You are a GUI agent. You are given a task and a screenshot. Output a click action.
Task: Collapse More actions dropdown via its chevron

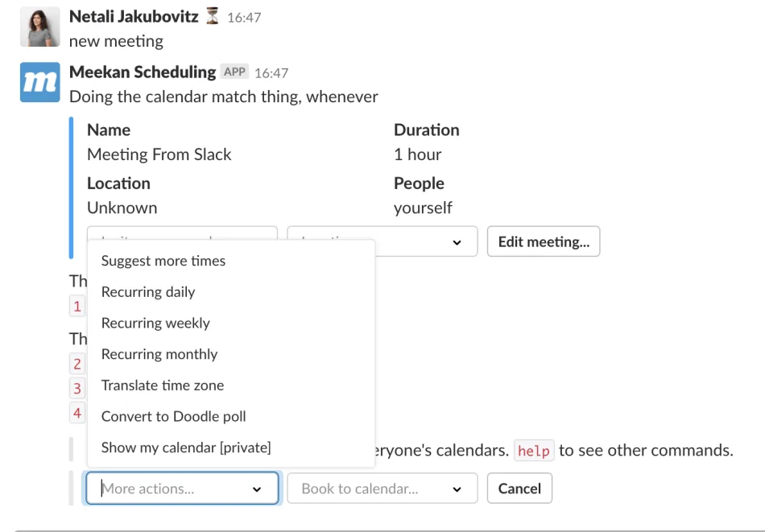(x=257, y=489)
